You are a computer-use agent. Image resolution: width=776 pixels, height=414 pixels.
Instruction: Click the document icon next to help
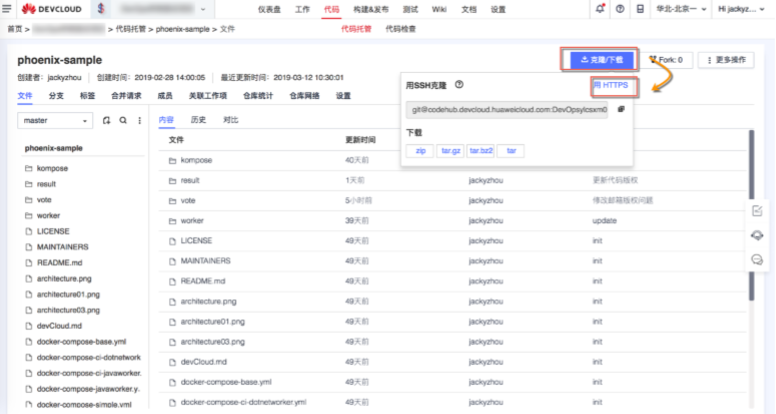[x=640, y=9]
